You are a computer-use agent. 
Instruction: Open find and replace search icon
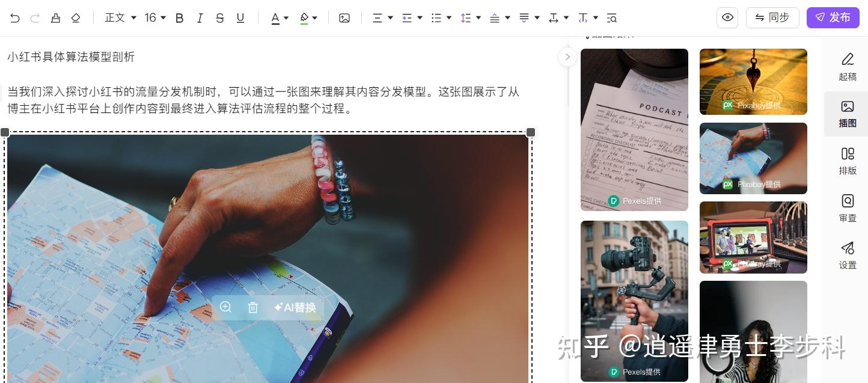tap(612, 18)
